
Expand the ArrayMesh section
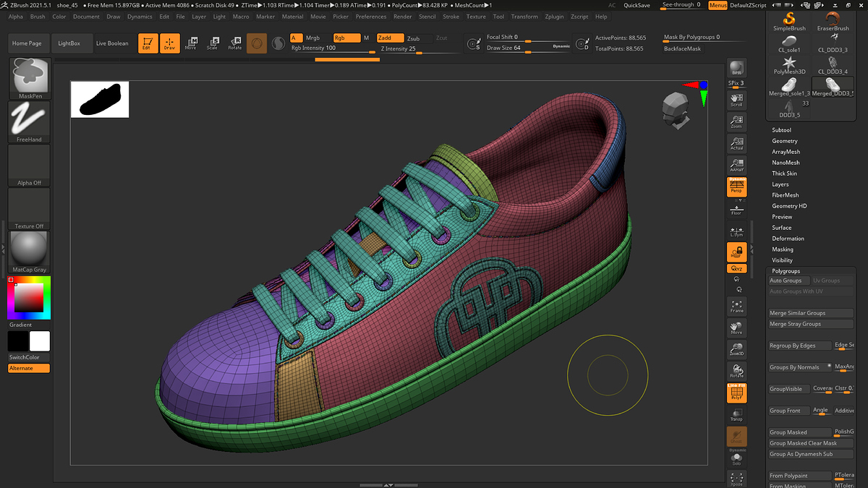(786, 152)
